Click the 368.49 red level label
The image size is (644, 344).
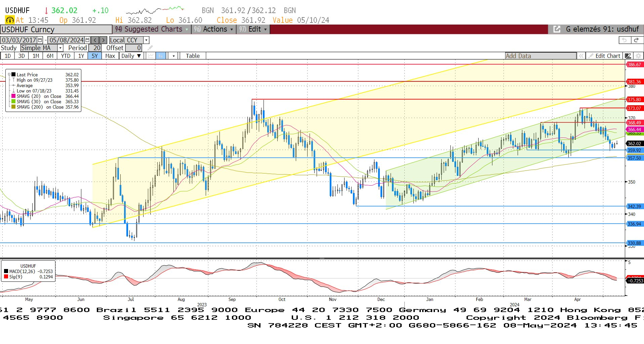635,123
